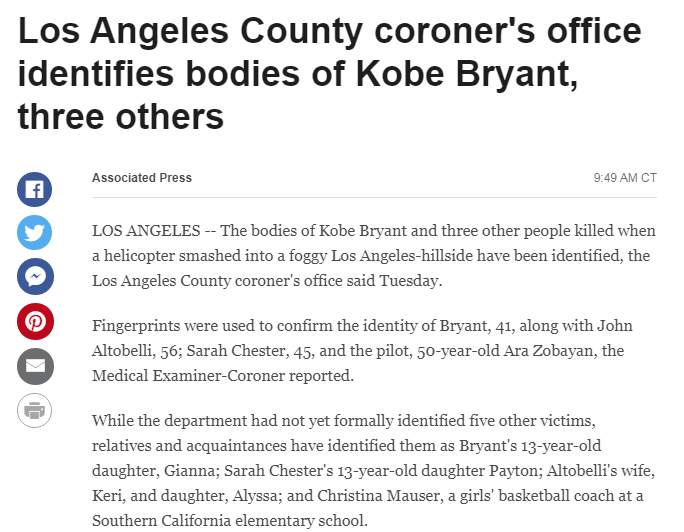
Task: Click the 9:49 AM CT timestamp
Action: pyautogui.click(x=625, y=178)
